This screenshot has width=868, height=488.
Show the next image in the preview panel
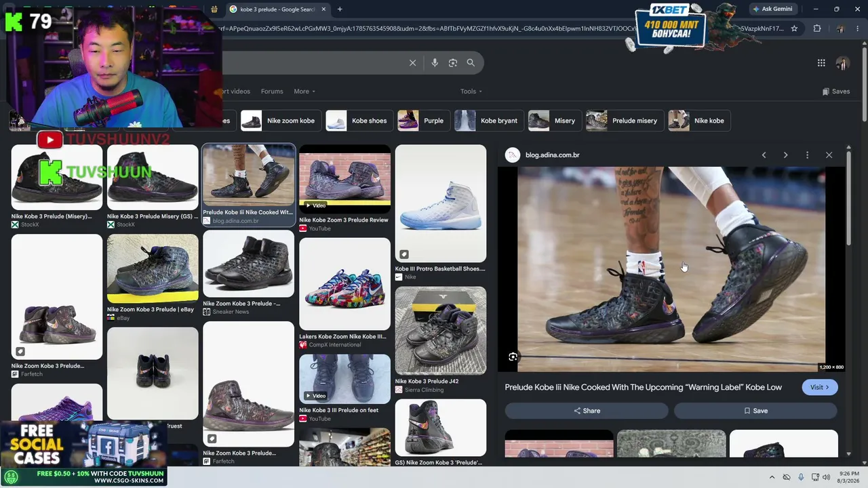(785, 155)
